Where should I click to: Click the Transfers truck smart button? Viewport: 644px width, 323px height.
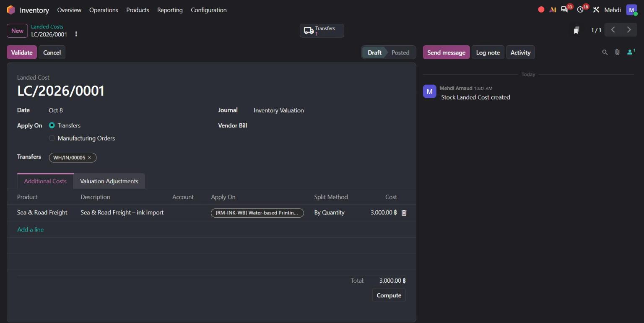coord(322,31)
